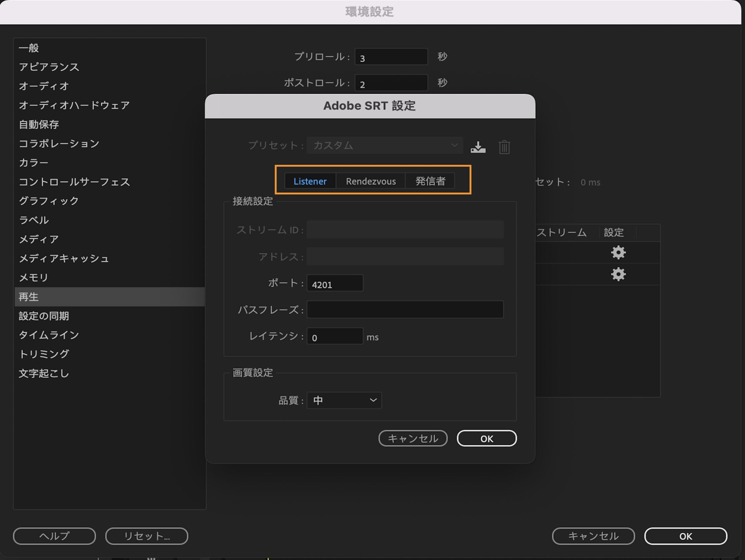Image resolution: width=745 pixels, height=560 pixels.
Task: Open the 品質 quality dropdown
Action: pos(344,400)
